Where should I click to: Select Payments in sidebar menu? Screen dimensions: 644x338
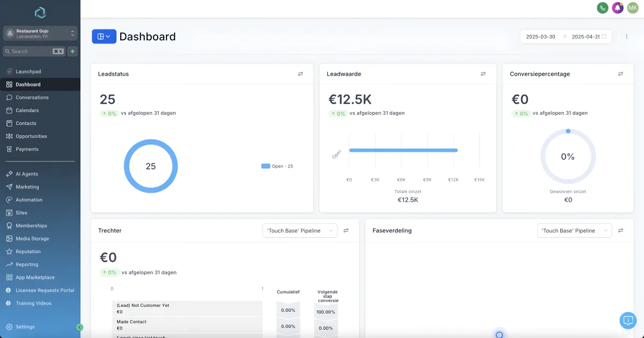pos(27,149)
